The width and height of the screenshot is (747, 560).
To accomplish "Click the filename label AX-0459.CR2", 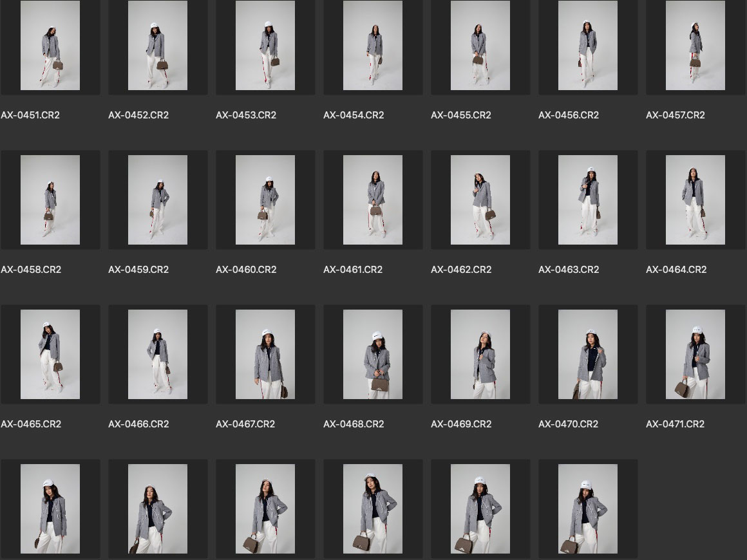I will (x=138, y=270).
